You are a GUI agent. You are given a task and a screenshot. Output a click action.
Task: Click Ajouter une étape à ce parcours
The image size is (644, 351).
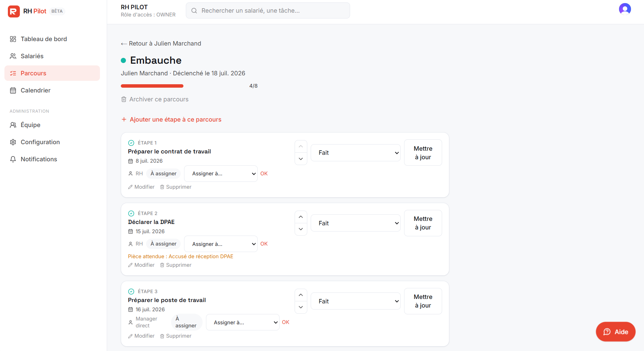pyautogui.click(x=171, y=120)
